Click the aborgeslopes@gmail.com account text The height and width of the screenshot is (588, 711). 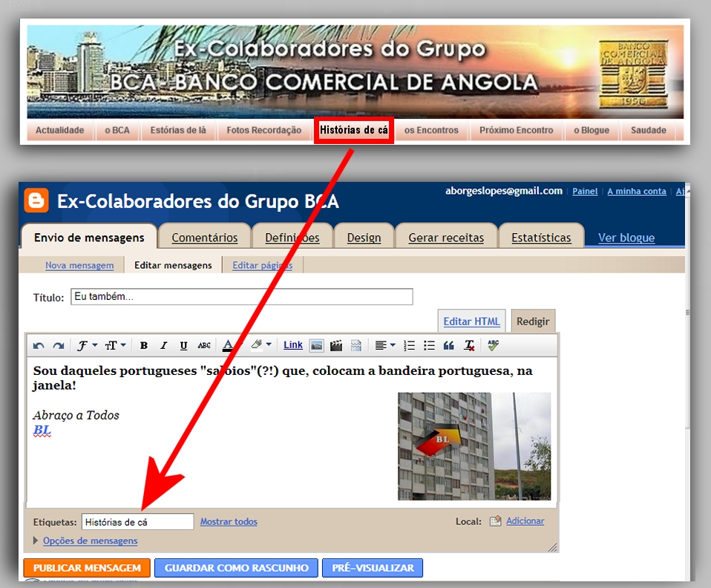504,191
